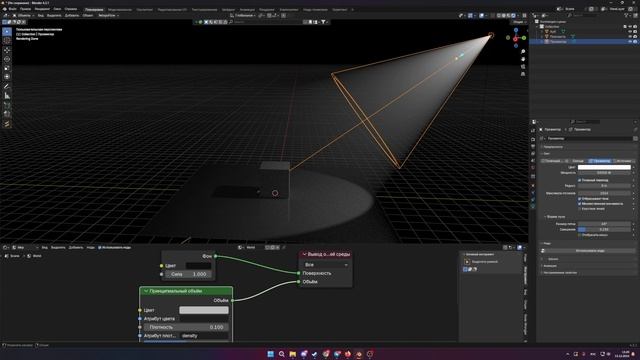Open the Output properties tab icon
Screen dimensions: 640x360
click(x=533, y=147)
